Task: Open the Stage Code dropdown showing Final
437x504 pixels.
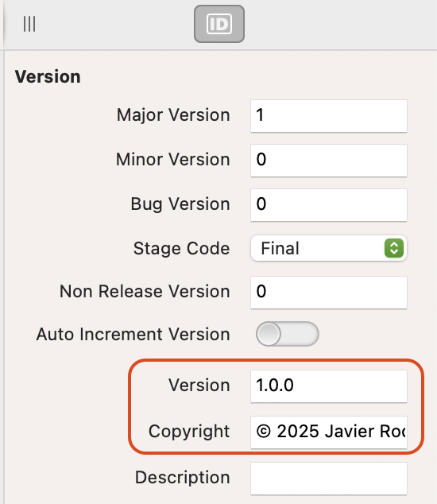Action: point(329,248)
